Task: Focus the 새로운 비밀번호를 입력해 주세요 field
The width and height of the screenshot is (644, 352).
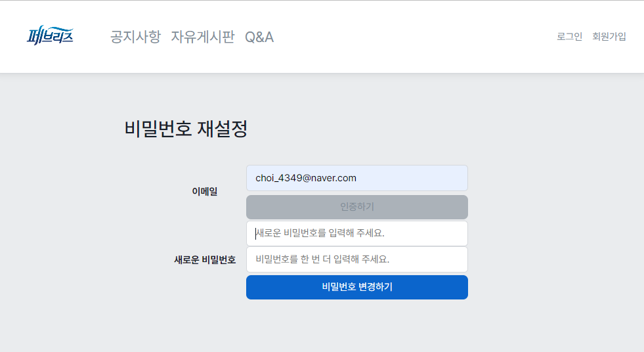Action: click(357, 233)
